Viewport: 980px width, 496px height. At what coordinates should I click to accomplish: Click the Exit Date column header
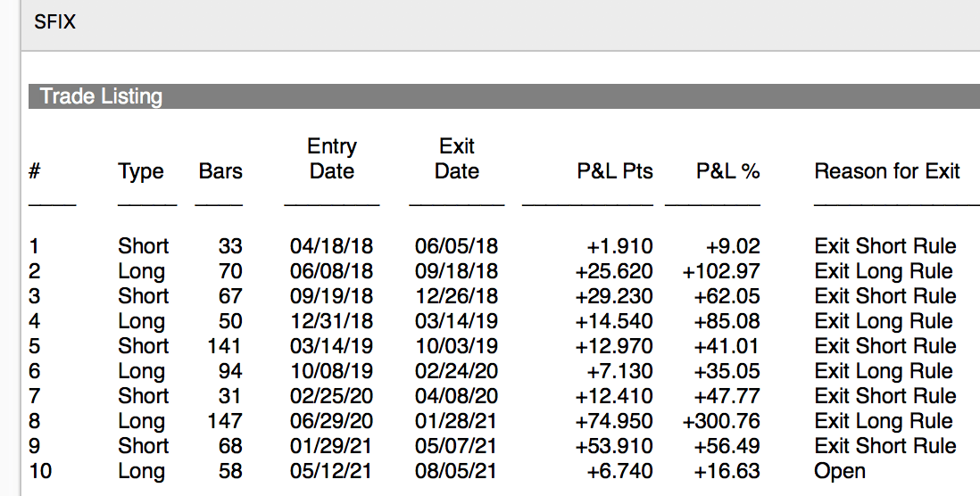tap(457, 159)
